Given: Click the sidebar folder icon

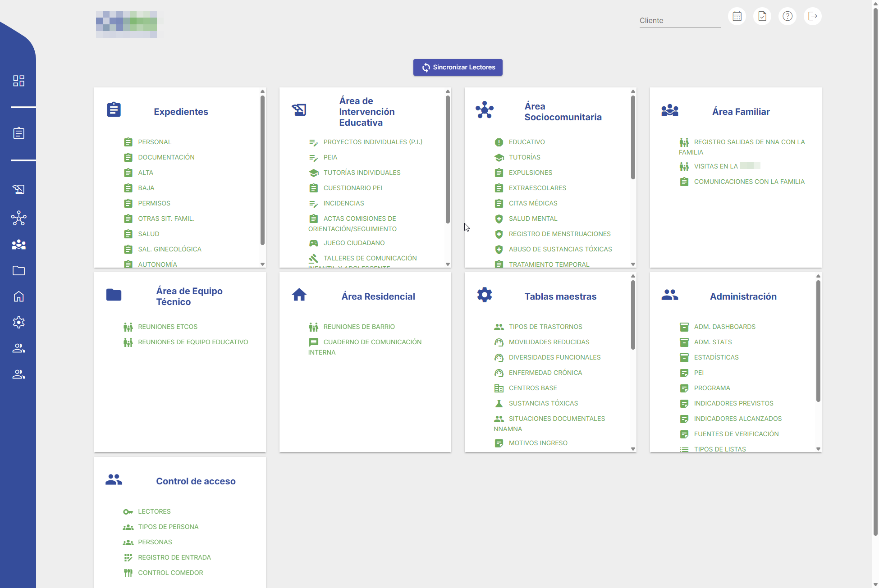Looking at the screenshot, I should coord(18,270).
